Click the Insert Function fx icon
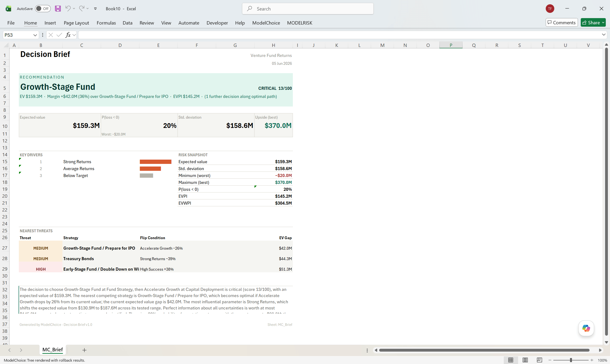The width and height of the screenshot is (610, 364). (x=68, y=35)
